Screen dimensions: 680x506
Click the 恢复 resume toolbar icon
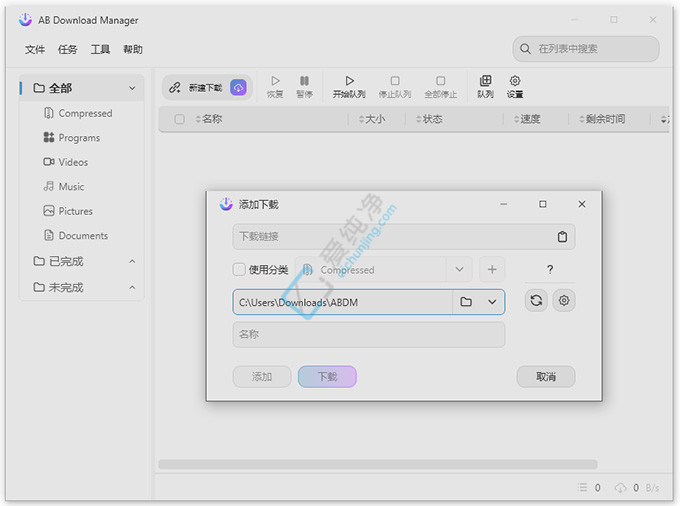coord(275,87)
